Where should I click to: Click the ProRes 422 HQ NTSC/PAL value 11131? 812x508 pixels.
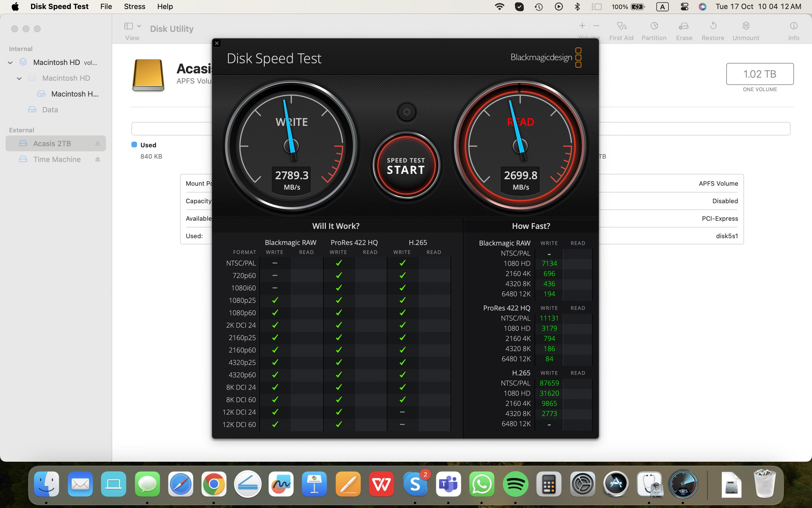click(x=549, y=318)
